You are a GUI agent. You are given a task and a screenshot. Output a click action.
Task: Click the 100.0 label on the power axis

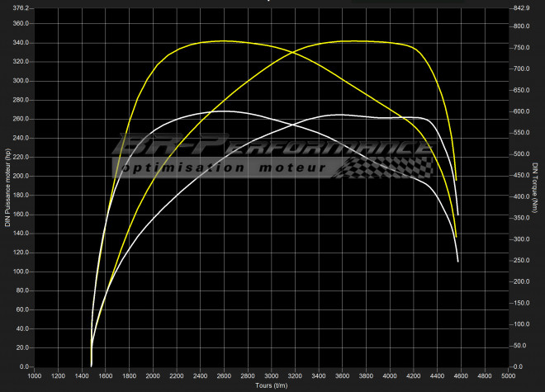pyautogui.click(x=21, y=272)
